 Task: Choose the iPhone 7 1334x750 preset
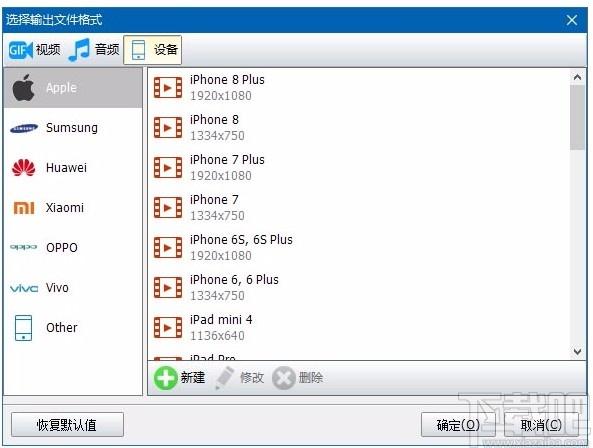(358, 208)
